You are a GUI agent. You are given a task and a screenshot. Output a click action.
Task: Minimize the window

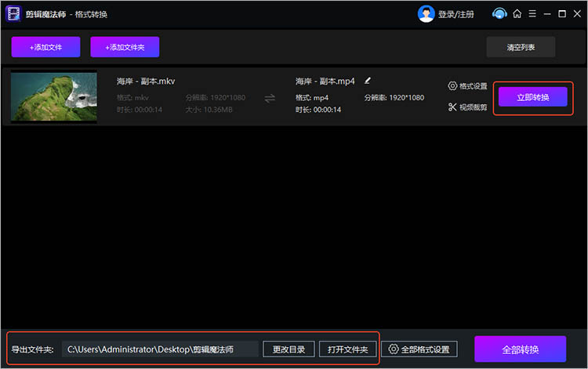547,14
